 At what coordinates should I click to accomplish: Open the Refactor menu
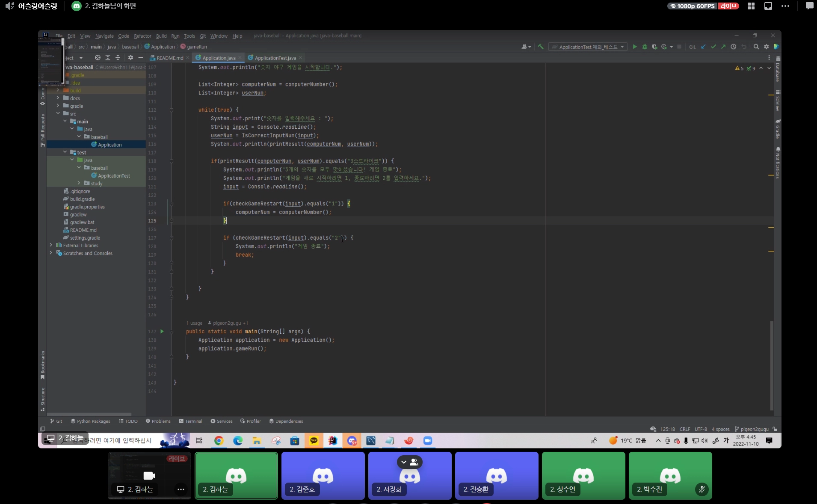[142, 36]
